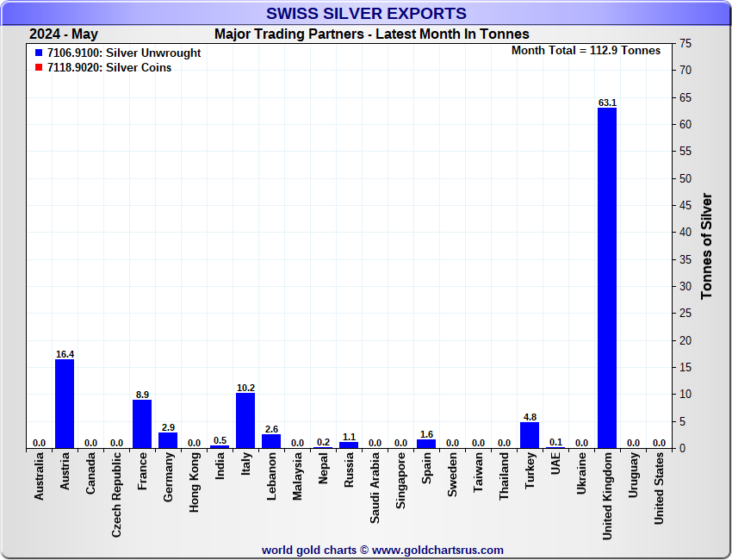This screenshot has height=560, width=732.
Task: Click the Tonnes of Silver axis title
Action: [707, 246]
